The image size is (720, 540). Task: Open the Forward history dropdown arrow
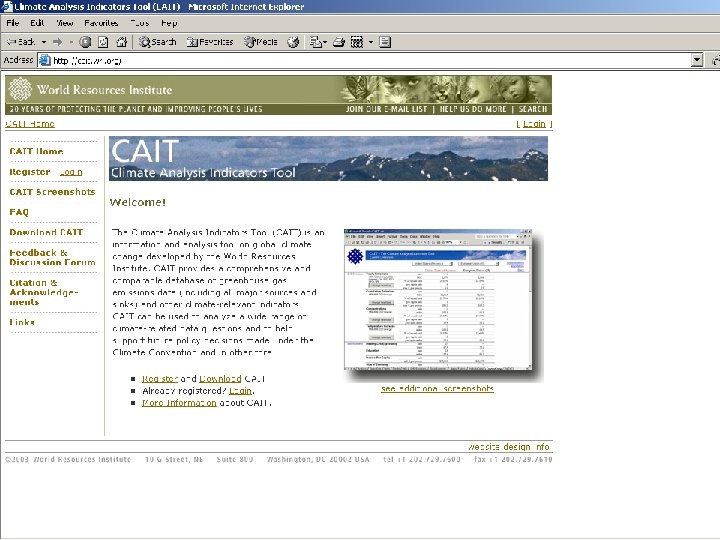(x=71, y=42)
